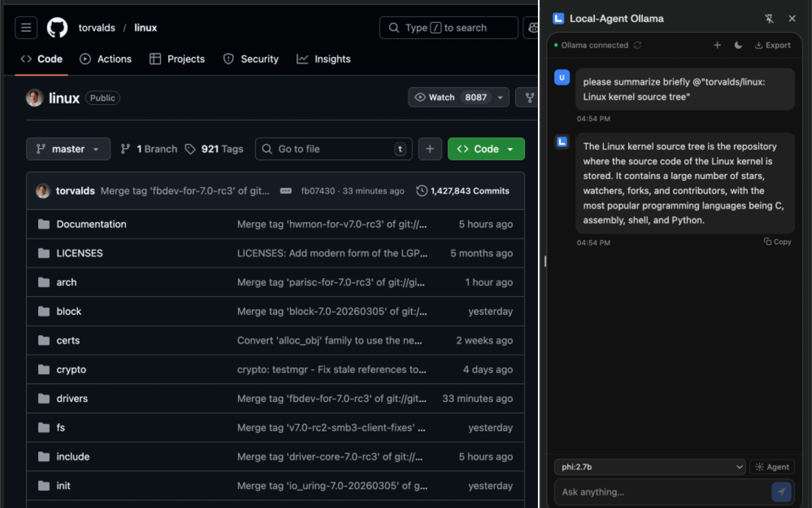Open the phi:2.7b model selector

(x=650, y=467)
